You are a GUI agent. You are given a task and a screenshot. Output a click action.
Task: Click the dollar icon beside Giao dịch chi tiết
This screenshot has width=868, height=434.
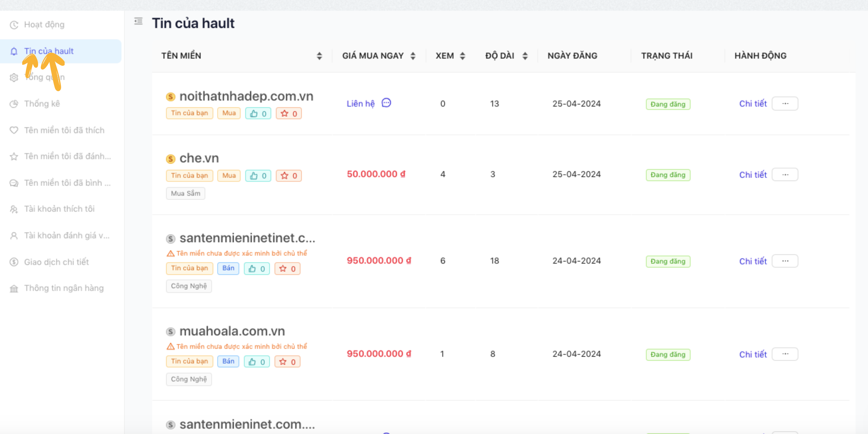14,262
